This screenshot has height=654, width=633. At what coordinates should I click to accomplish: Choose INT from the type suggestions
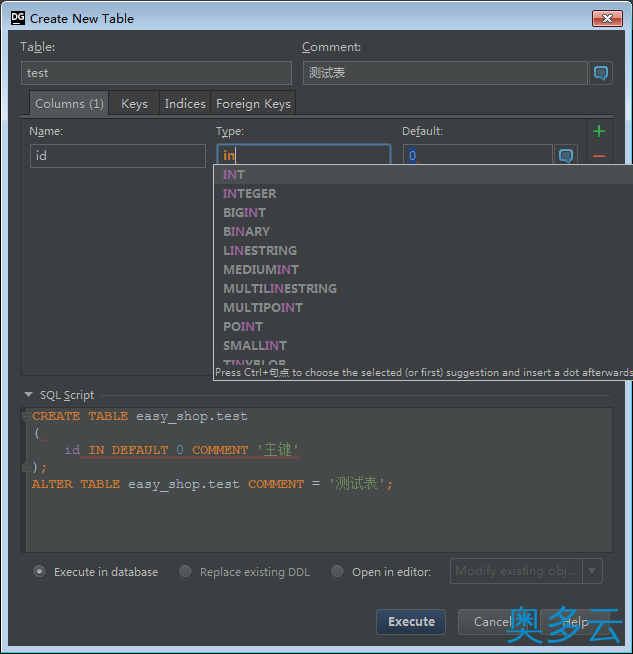423,175
